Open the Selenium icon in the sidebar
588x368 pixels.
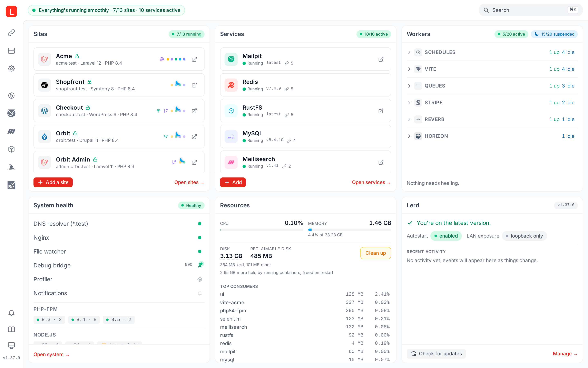coord(11,185)
